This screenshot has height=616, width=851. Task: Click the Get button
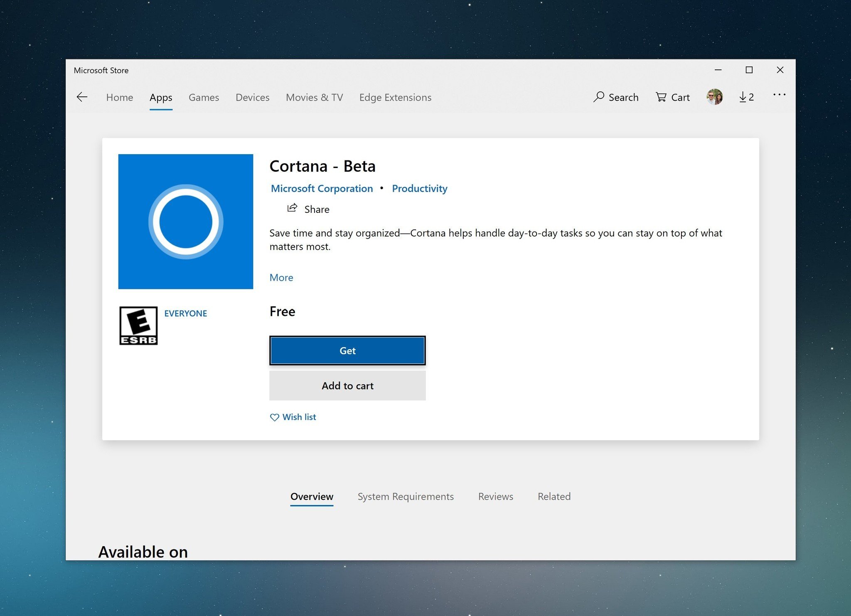(347, 350)
